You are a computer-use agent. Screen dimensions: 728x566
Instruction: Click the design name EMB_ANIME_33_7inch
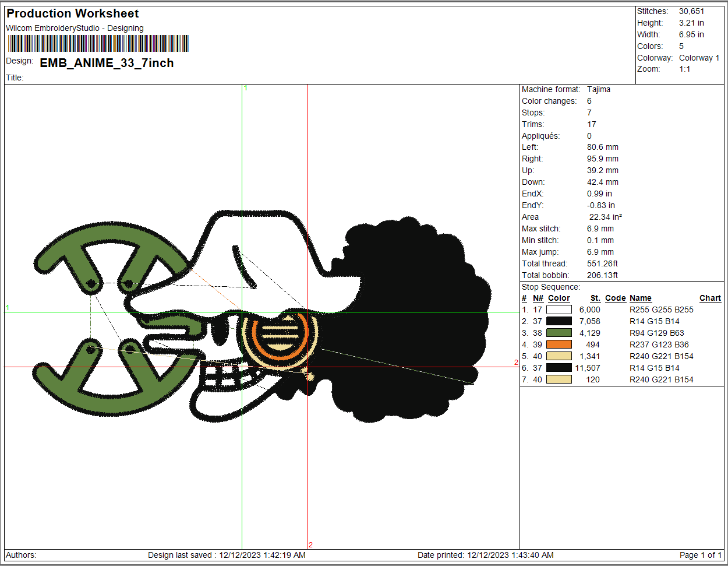point(107,63)
